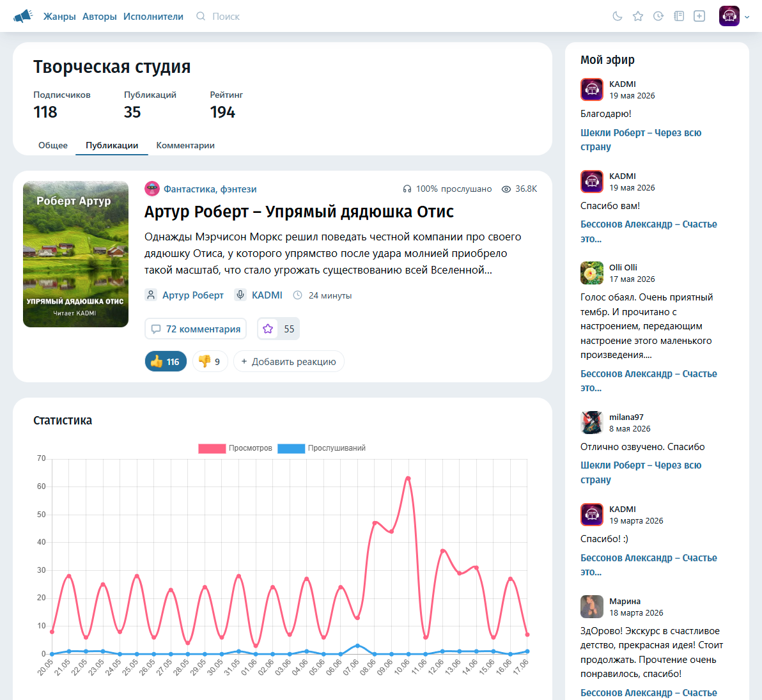Open title Артур Роберт – Упрямый дядюшка Отис
The image size is (762, 700).
(x=299, y=212)
